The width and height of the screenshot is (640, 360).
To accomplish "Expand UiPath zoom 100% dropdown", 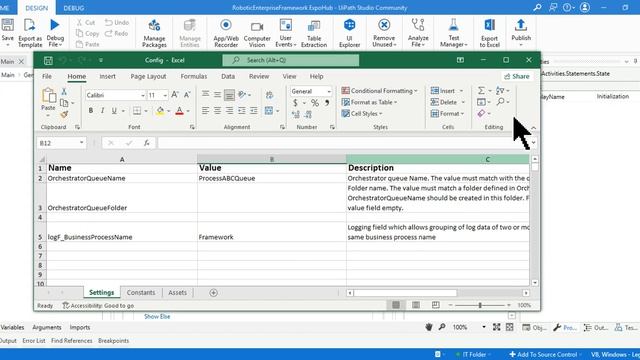I will (x=484, y=327).
